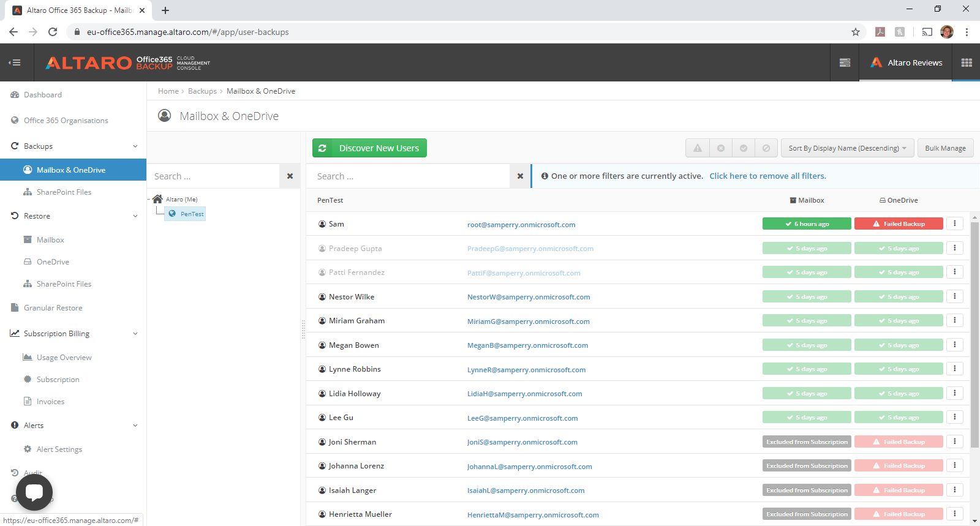Click Joni Sherman's Excluded from Subscription badge
The height and width of the screenshot is (526, 980).
click(x=807, y=441)
